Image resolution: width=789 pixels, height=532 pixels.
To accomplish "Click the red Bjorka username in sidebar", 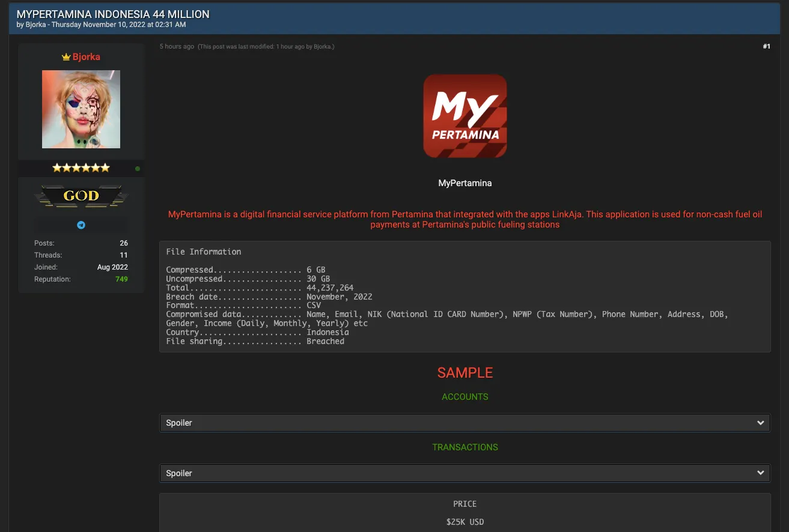I will 87,57.
